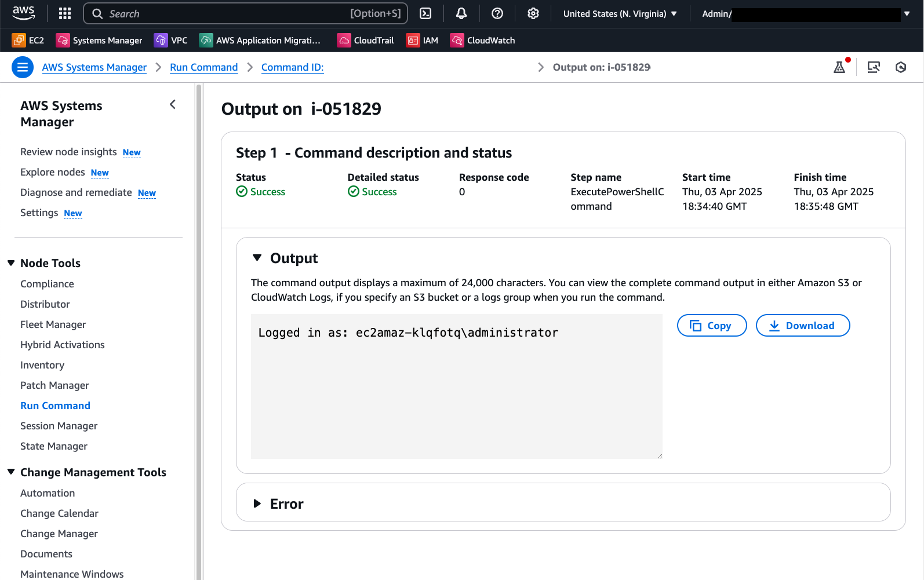Open Session Manager in sidebar

click(x=59, y=426)
